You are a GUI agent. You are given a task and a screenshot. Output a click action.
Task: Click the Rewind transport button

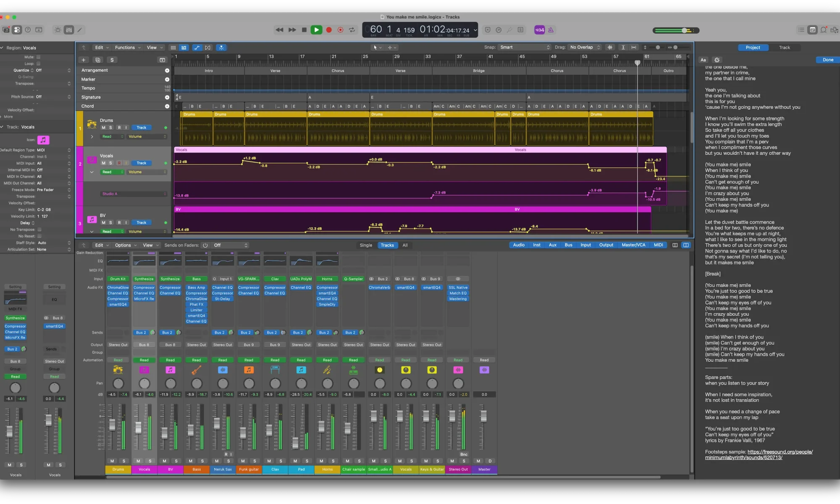[x=279, y=30]
